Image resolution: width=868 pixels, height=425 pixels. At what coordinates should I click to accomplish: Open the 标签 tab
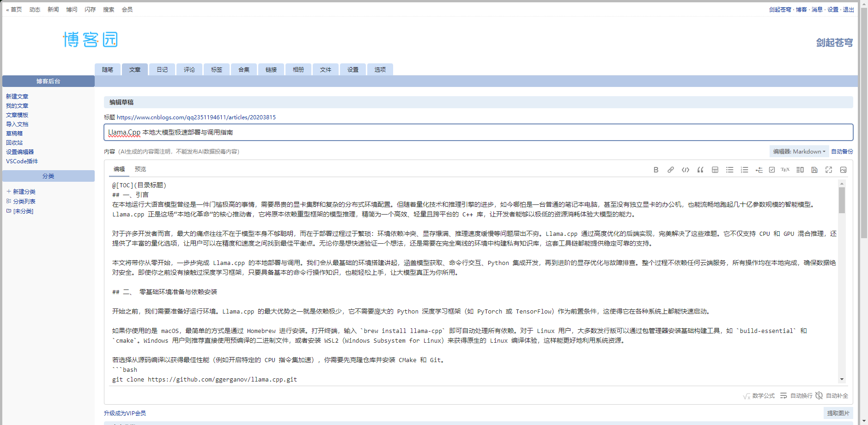coord(217,69)
